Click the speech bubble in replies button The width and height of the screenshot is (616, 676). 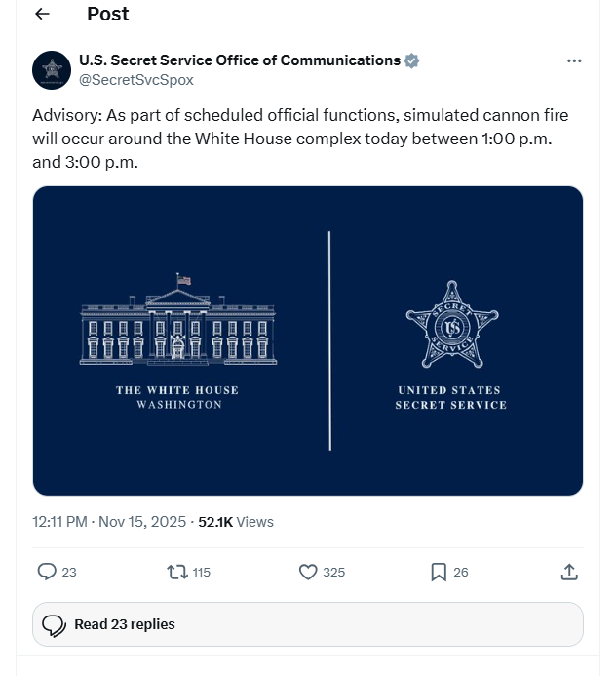tap(54, 624)
